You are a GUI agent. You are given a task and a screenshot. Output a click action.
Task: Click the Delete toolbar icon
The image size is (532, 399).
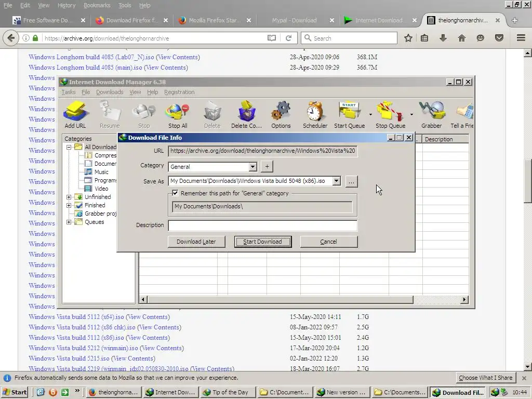[212, 115]
